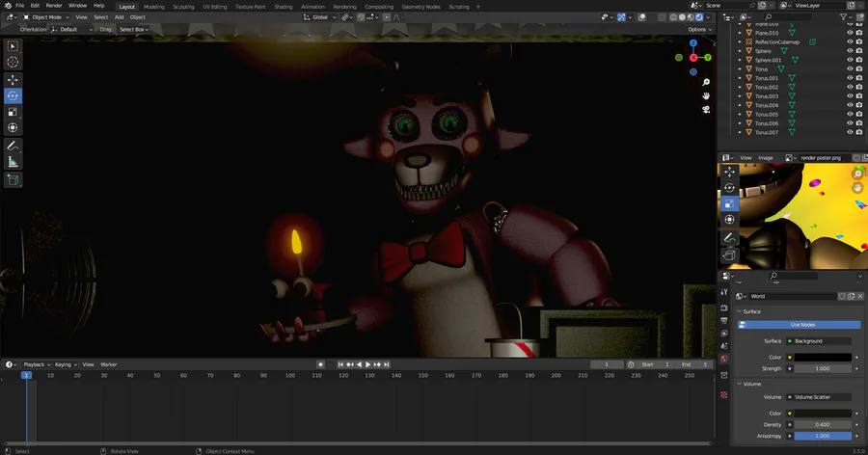The image size is (868, 455).
Task: Jump to timeline end frame button
Action: (387, 364)
